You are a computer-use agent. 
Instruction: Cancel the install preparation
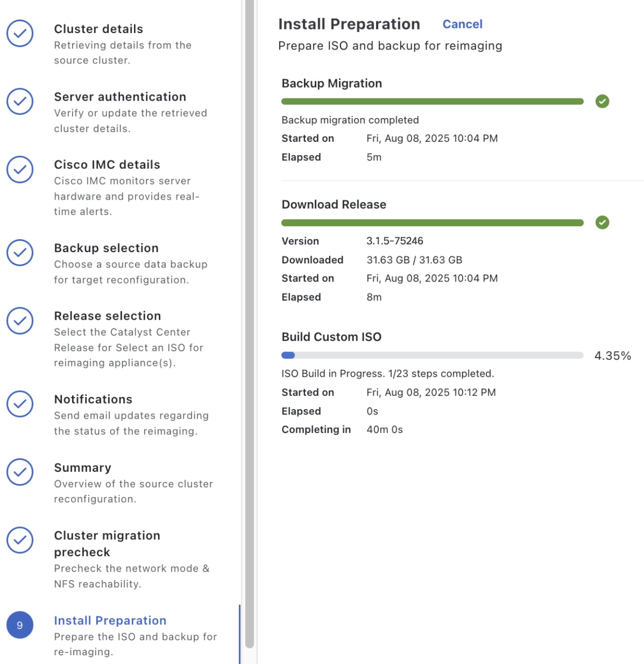click(x=462, y=24)
